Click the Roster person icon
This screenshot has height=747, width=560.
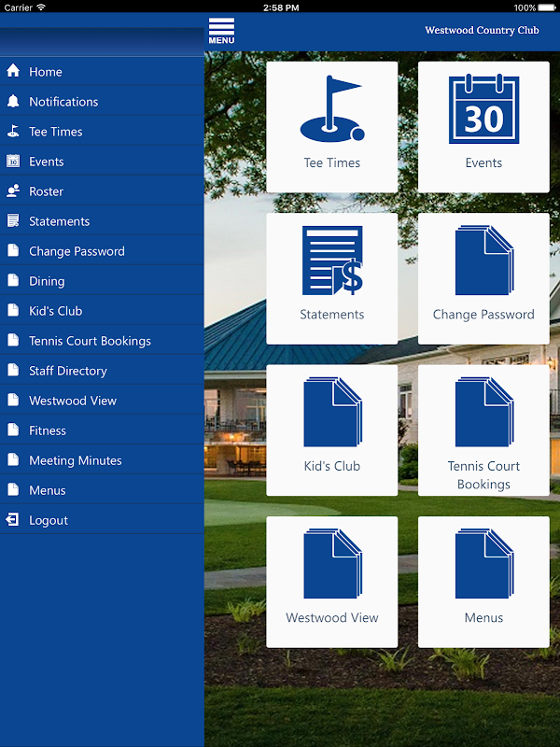(13, 191)
